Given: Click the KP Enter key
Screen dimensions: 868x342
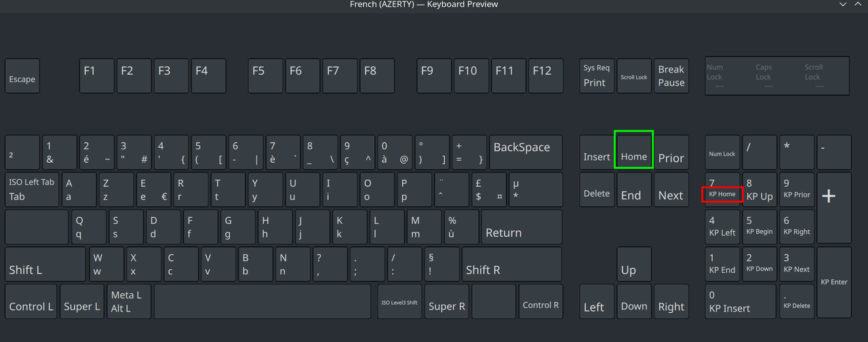Looking at the screenshot, I should click(833, 282).
